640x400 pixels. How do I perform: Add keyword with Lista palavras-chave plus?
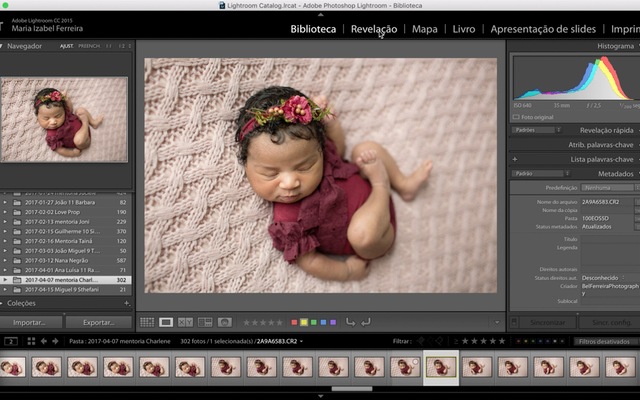point(514,159)
